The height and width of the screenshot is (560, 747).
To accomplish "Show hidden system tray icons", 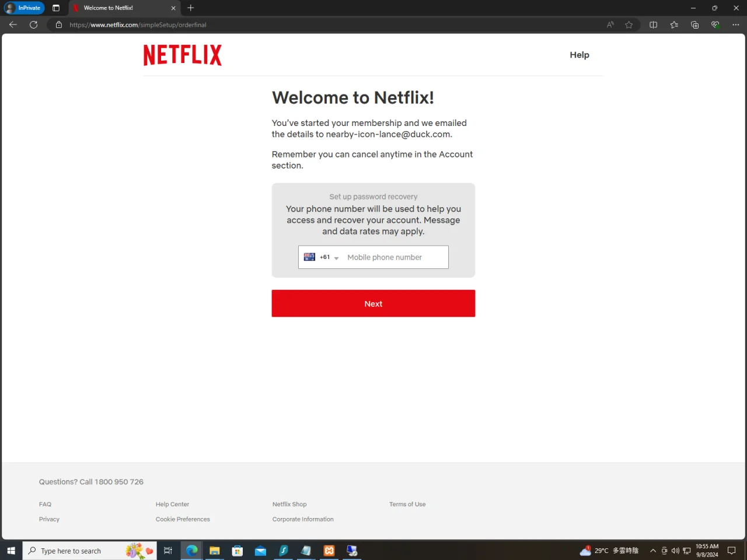I will (x=653, y=551).
